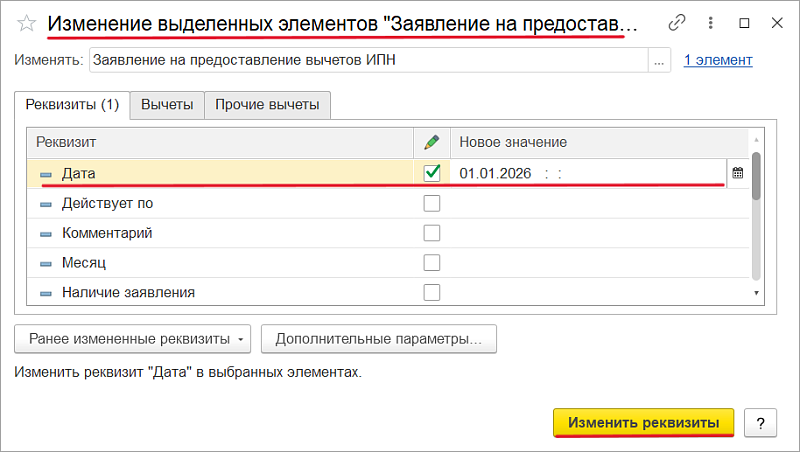Click the favorites star icon
This screenshot has width=800, height=452.
(27, 22)
